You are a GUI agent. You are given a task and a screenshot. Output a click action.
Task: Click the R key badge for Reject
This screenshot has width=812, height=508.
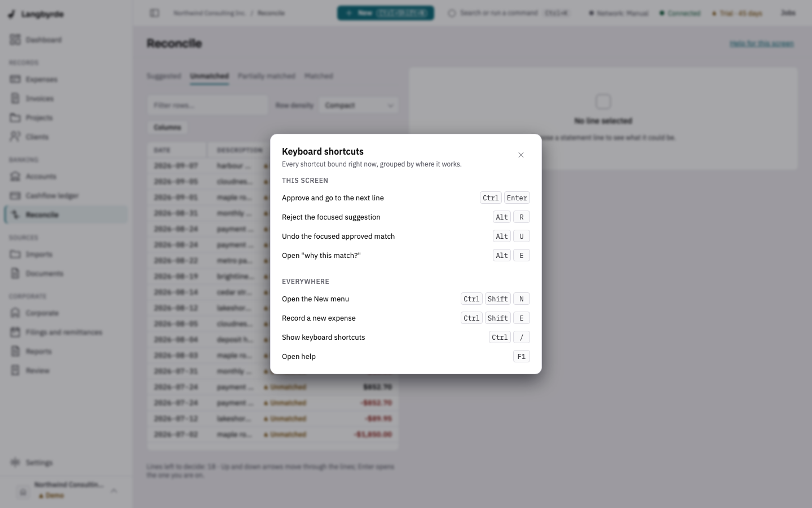[x=522, y=217]
